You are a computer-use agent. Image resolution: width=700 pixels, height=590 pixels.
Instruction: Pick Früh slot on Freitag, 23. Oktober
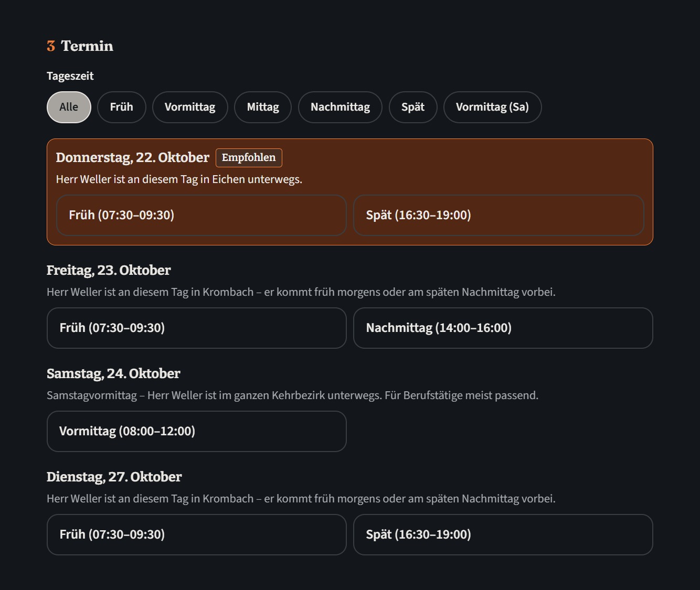click(x=197, y=328)
